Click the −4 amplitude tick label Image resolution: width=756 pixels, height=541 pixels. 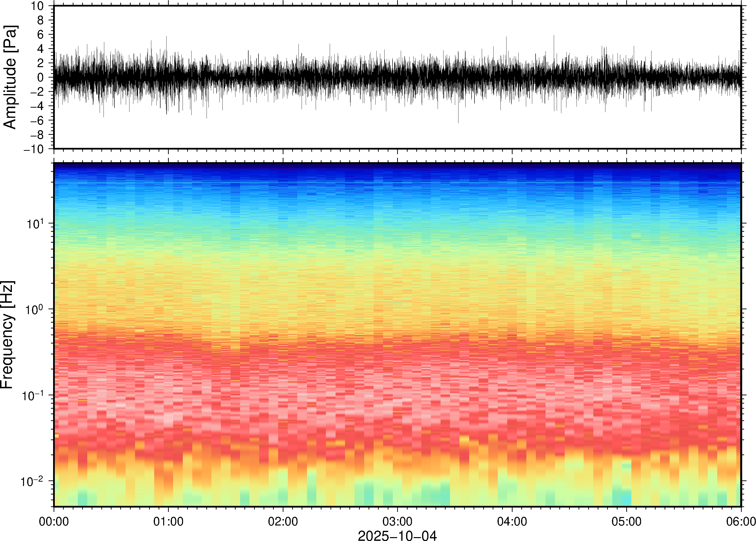[x=37, y=106]
